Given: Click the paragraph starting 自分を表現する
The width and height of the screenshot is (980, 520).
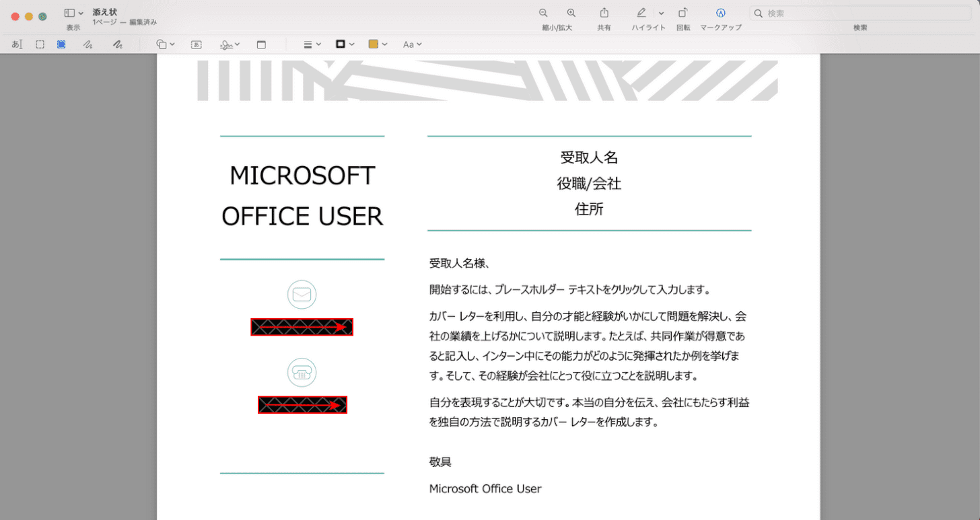Looking at the screenshot, I should 589,412.
